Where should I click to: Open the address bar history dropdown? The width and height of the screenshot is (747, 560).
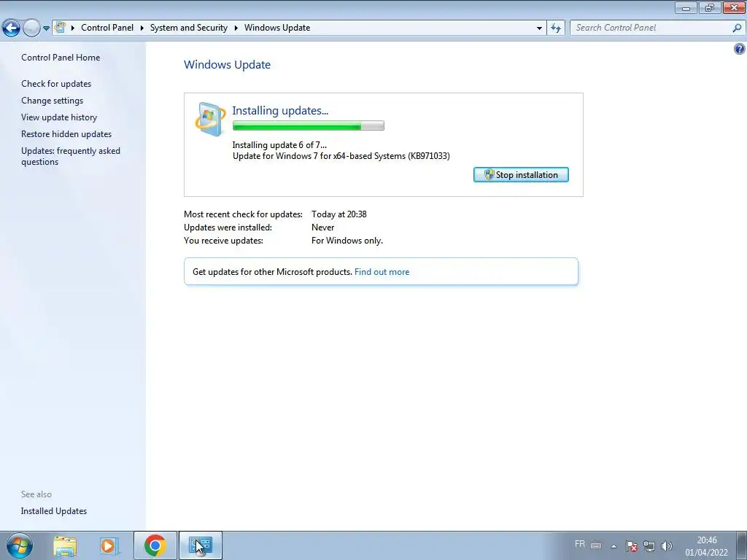[x=539, y=28]
